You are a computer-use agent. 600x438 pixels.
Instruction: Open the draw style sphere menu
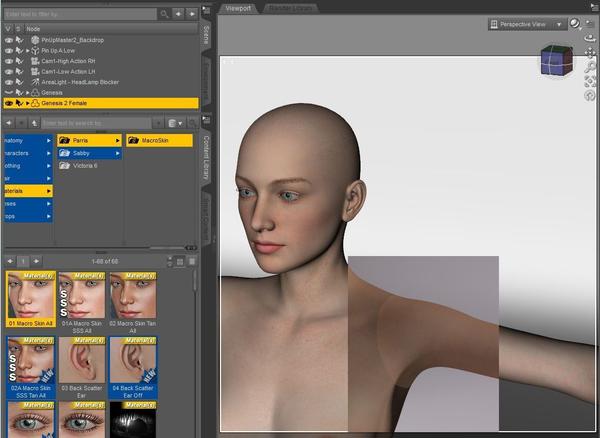575,24
